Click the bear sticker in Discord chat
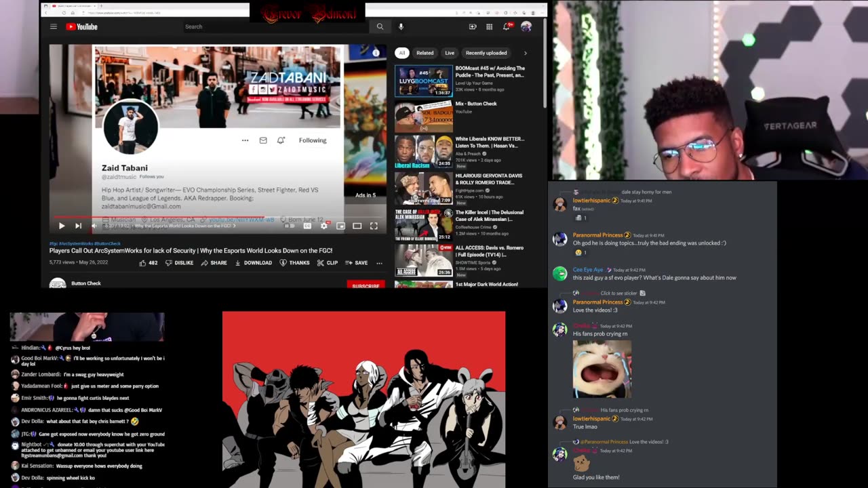Image resolution: width=868 pixels, height=488 pixels. click(x=580, y=464)
